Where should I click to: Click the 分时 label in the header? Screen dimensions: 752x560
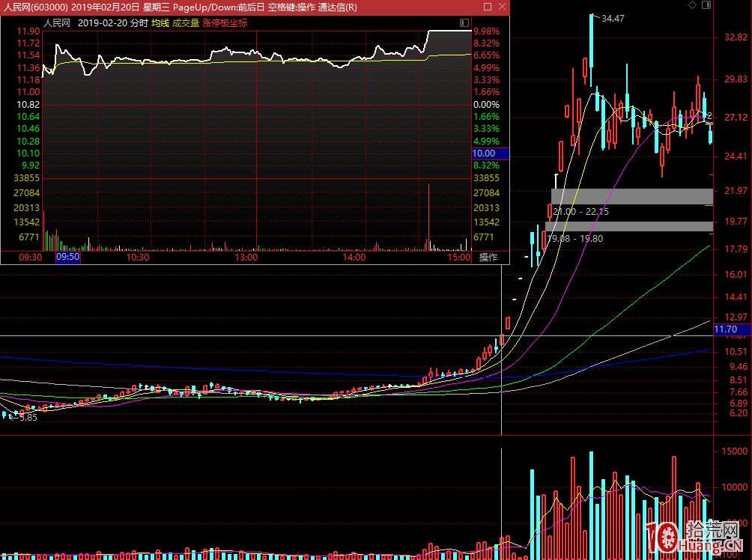point(139,23)
